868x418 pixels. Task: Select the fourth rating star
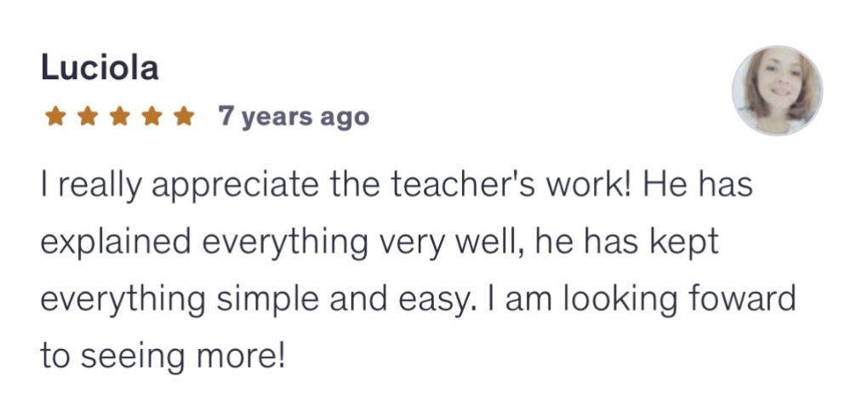tap(151, 117)
